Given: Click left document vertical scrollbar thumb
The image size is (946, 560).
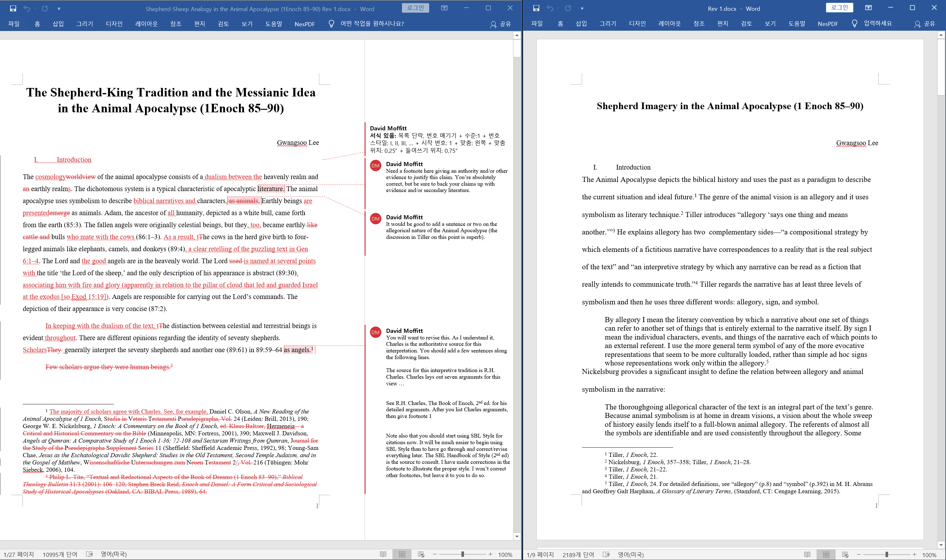Looking at the screenshot, I should [517, 48].
